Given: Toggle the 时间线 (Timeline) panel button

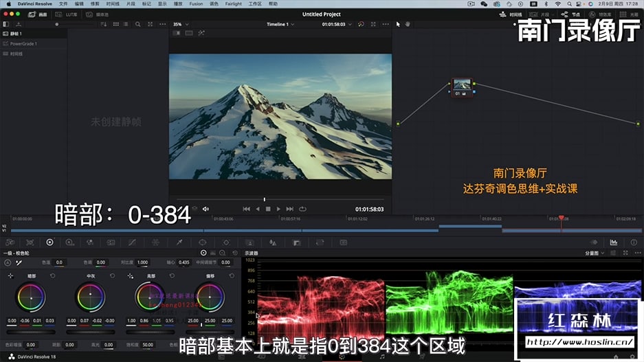Looking at the screenshot, I should [x=511, y=14].
